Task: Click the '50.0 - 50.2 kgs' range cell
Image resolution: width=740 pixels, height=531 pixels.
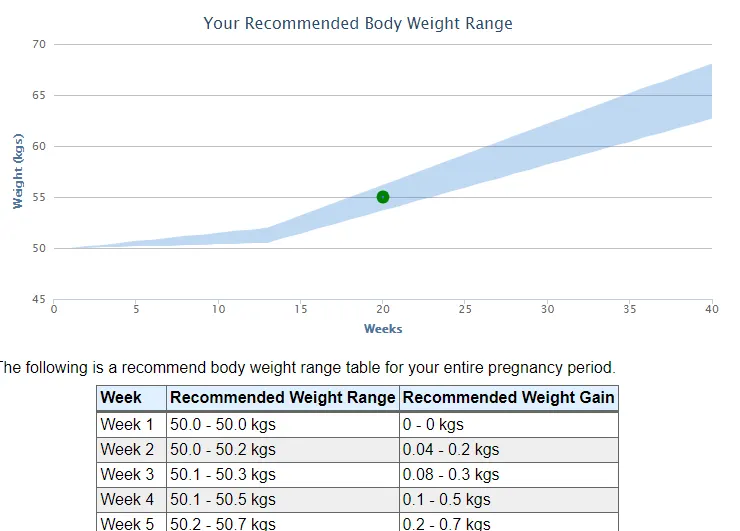Action: (x=223, y=450)
